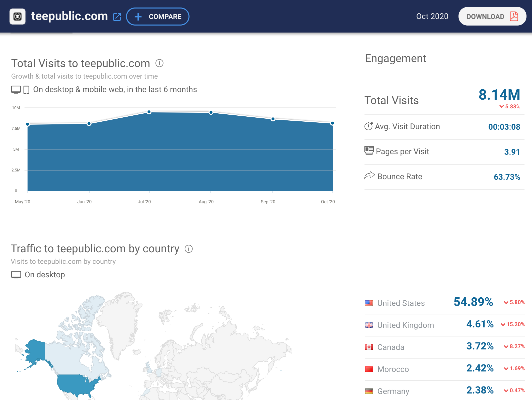532x400 pixels.
Task: Click the 10M y-axis label
Action: (x=16, y=108)
